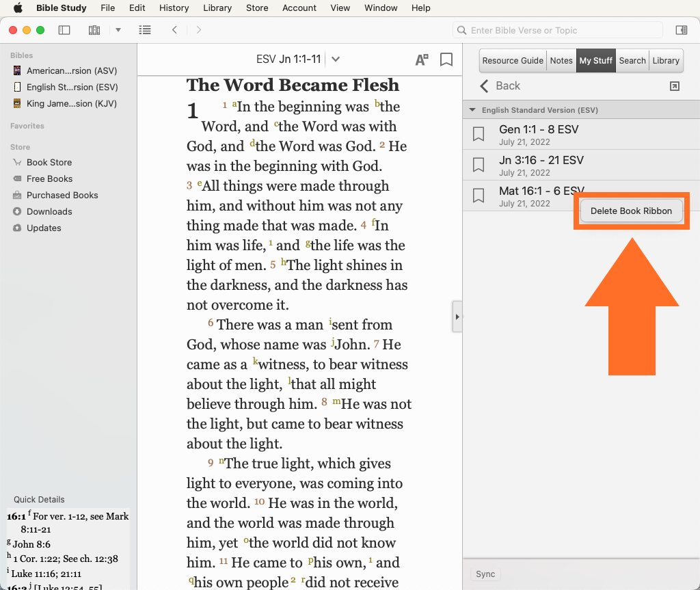Toggle the left sidebar panel icon
Image resolution: width=700 pixels, height=590 pixels.
coord(64,30)
